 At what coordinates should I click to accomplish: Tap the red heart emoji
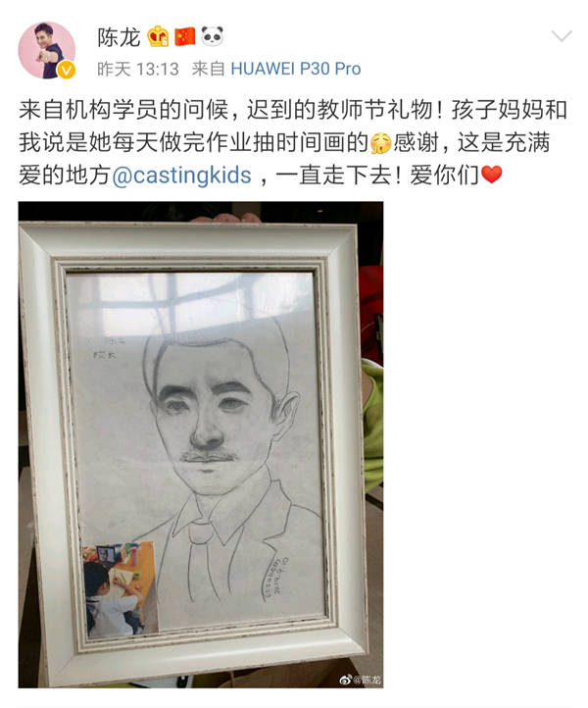(x=491, y=175)
